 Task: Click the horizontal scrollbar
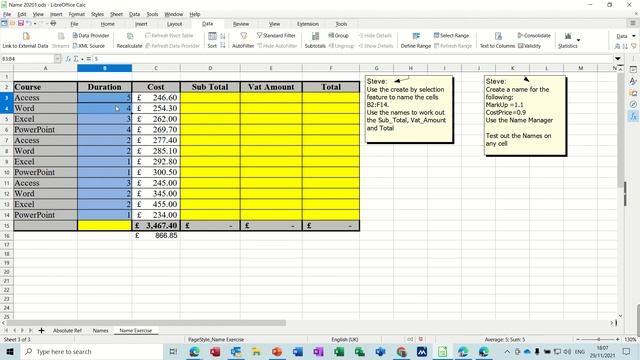[x=146, y=323]
